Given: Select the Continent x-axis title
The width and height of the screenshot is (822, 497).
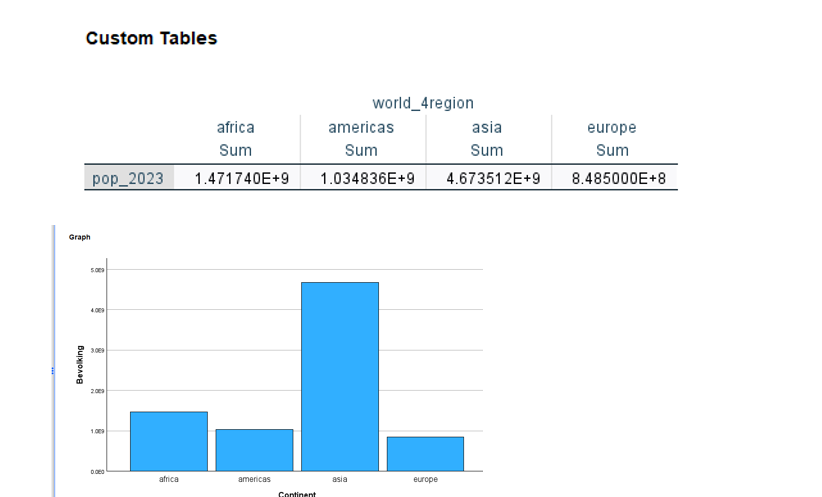Looking at the screenshot, I should (x=297, y=494).
